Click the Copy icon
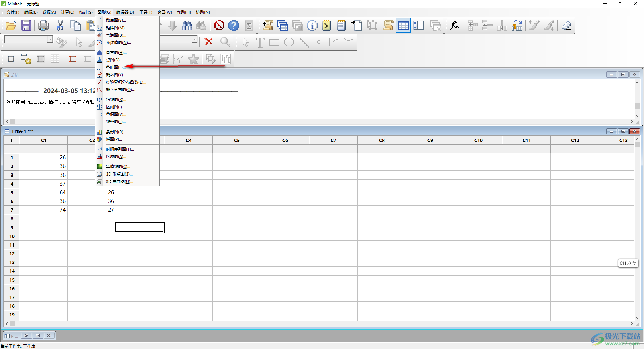This screenshot has width=644, height=349. coord(75,26)
